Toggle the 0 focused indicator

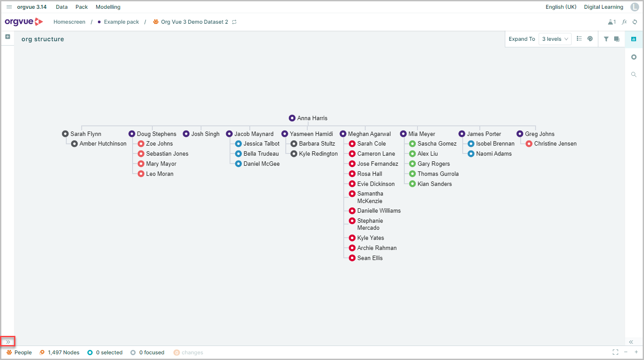[148, 353]
